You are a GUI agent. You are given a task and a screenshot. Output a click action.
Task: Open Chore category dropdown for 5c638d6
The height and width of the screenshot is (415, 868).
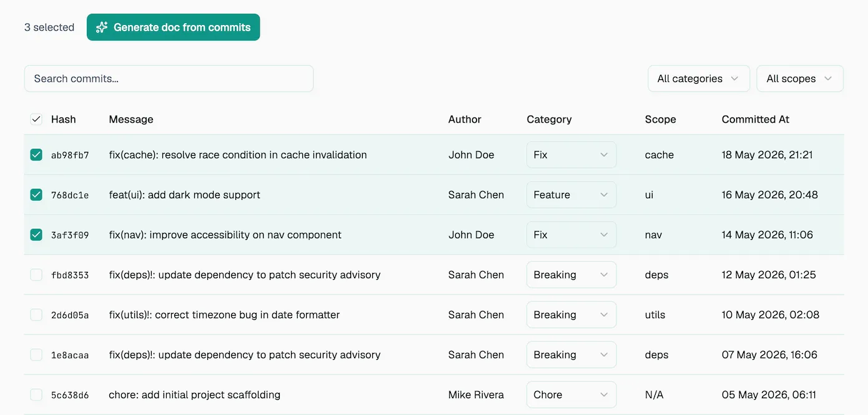571,395
